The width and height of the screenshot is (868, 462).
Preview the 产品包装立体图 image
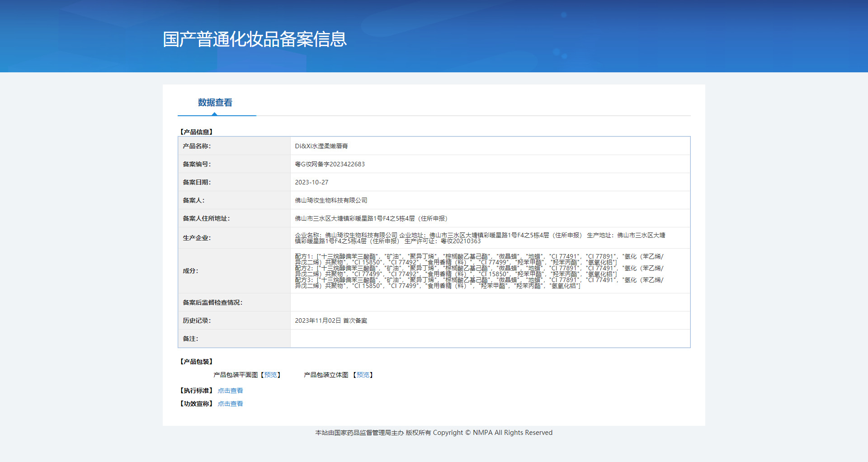363,375
